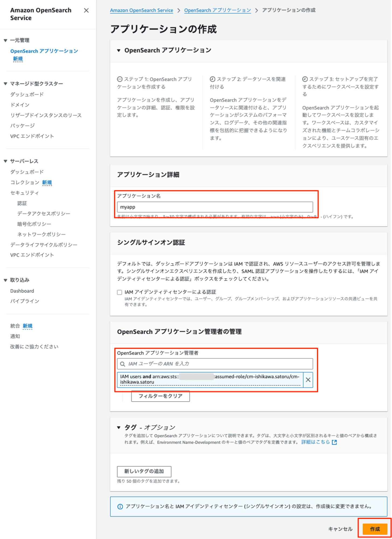The image size is (392, 539).
Task: Click 残り 50 個のタグを追加できます text
Action: pos(148,481)
